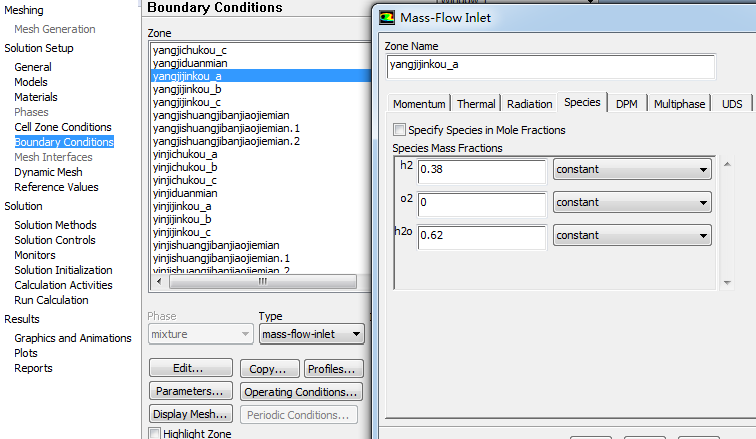Select Mesh Interfaces in the tree
Screen dimensions: 756x439
tap(53, 157)
